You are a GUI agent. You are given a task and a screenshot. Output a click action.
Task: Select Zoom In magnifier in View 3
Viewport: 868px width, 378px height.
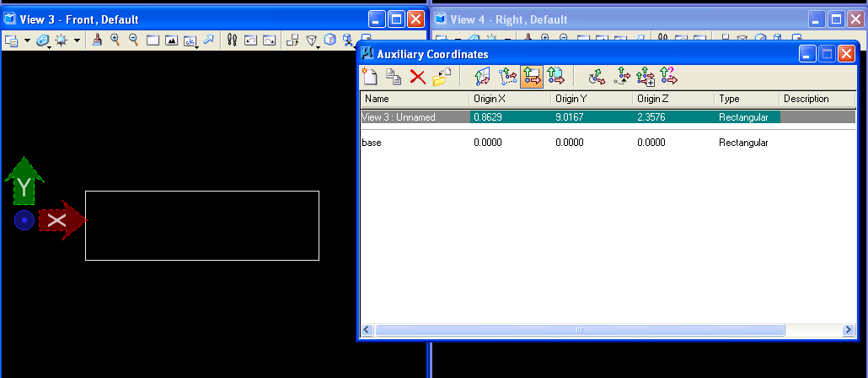click(x=115, y=40)
